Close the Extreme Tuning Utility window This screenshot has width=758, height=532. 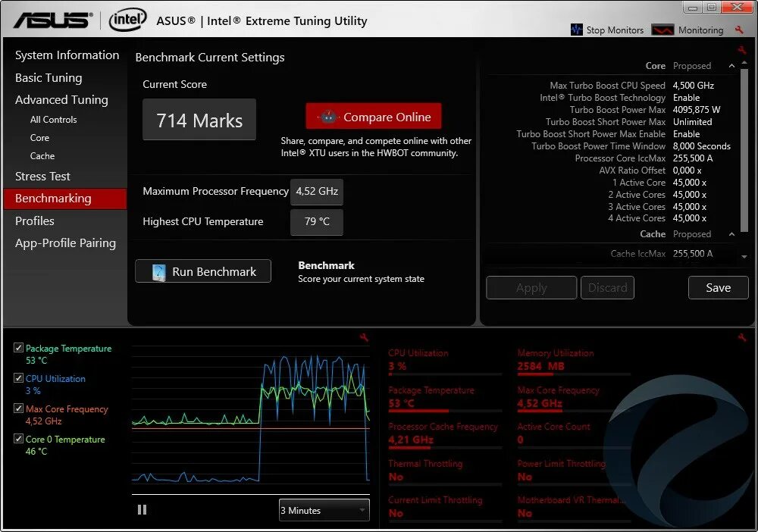tap(737, 7)
